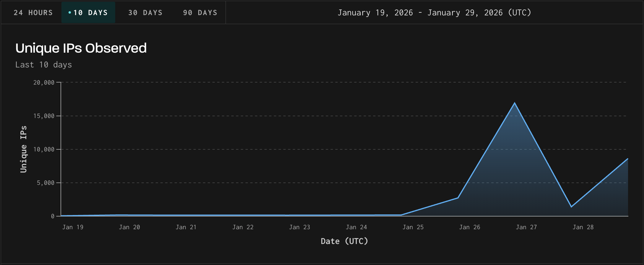This screenshot has width=644, height=265.
Task: Click the 20,000 y-axis tick label
Action: pos(44,83)
